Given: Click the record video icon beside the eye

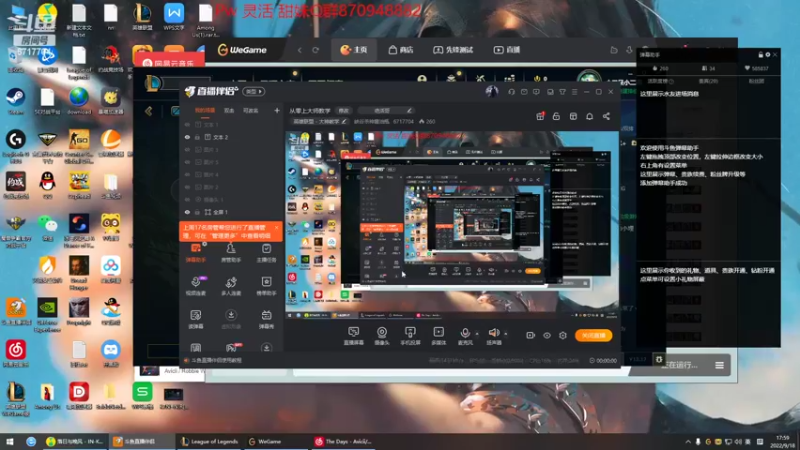Looking at the screenshot, I should point(531,335).
